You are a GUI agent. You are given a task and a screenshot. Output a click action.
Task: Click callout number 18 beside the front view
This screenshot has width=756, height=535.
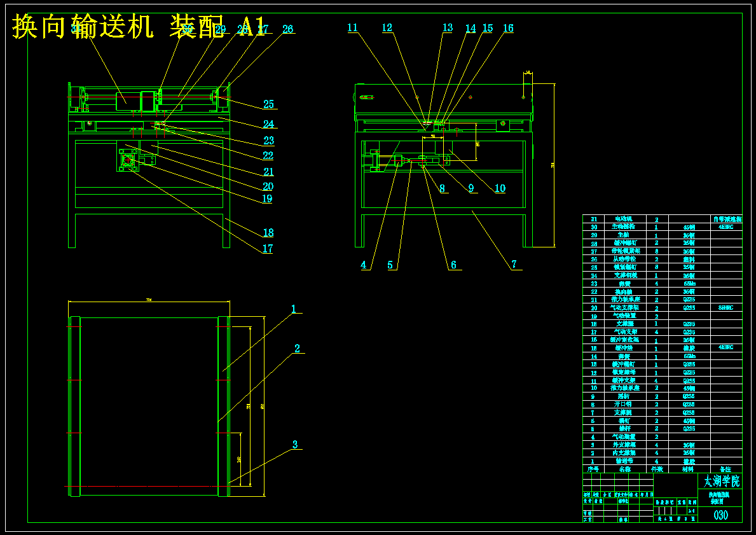(268, 233)
